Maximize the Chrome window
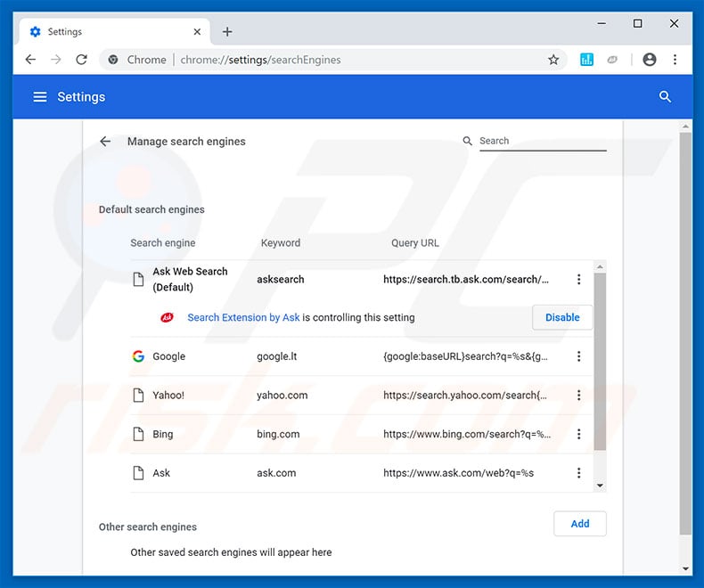The image size is (704, 588). [637, 23]
